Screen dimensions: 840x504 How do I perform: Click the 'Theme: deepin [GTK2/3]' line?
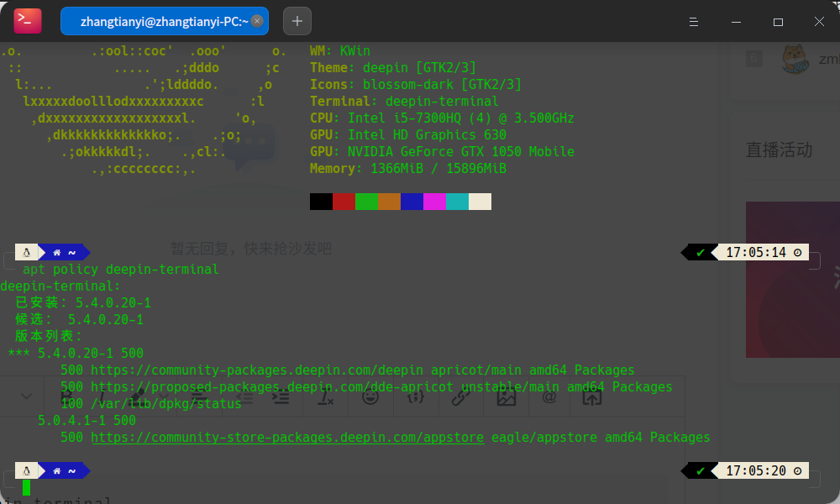392,67
